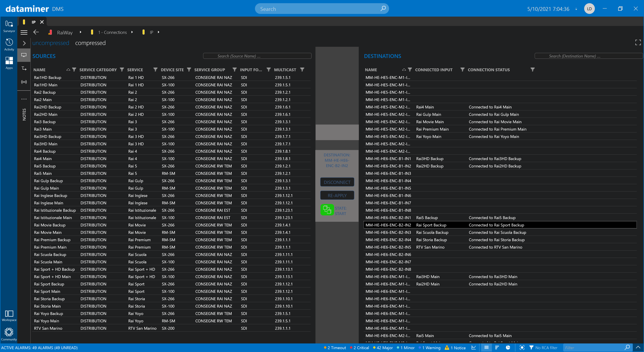644x352 pixels.
Task: Filter by INPUT FO... column funnel
Action: [x=269, y=69]
